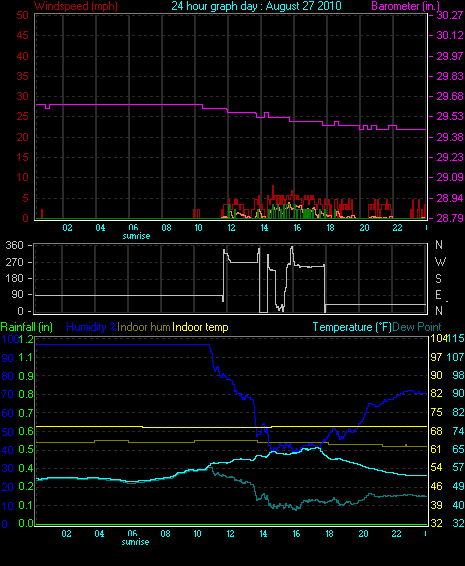Click wind direction axis value 180

click(x=14, y=278)
